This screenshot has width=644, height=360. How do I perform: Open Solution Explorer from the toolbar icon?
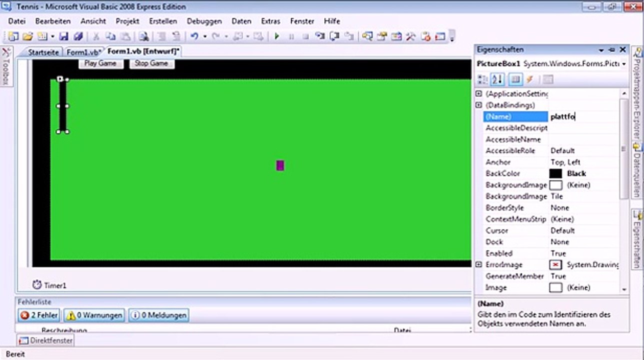(x=368, y=36)
